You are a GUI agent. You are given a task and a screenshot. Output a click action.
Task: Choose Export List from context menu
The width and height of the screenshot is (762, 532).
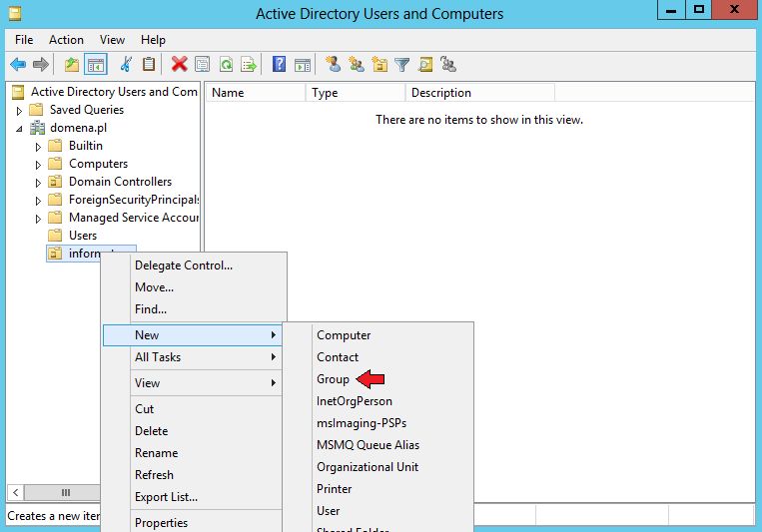(166, 497)
